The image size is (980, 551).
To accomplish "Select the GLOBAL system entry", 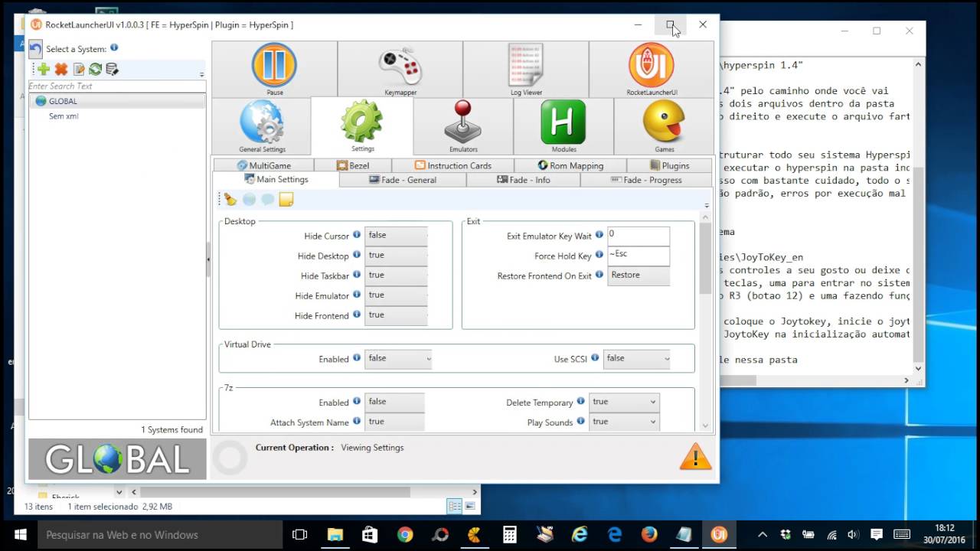I will (117, 101).
